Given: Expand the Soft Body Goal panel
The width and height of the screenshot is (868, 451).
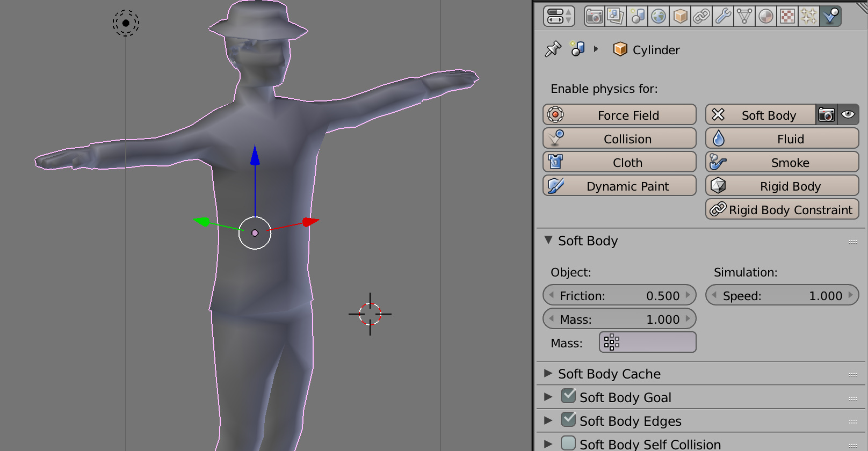Looking at the screenshot, I should (x=548, y=397).
